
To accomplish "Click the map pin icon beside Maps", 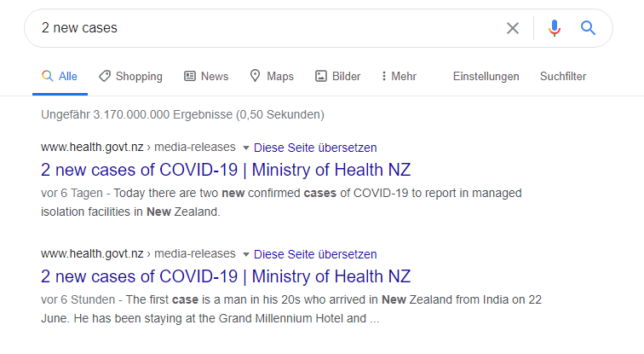I will 255,76.
